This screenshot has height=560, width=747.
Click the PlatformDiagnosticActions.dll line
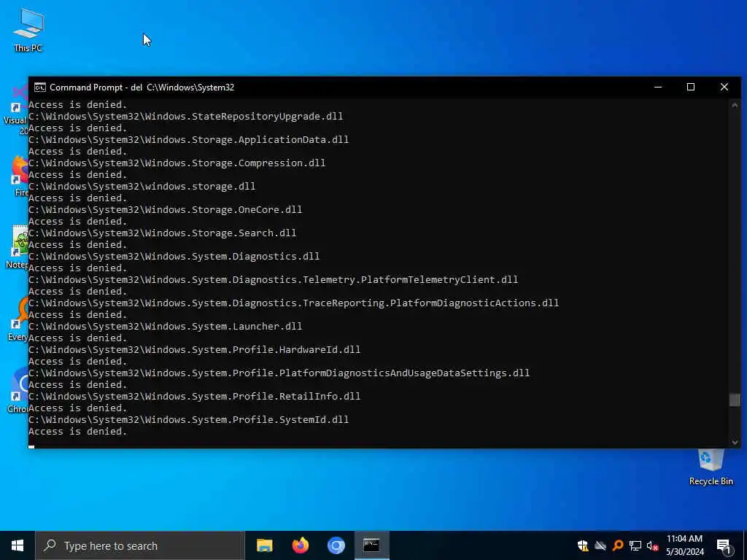tap(294, 303)
